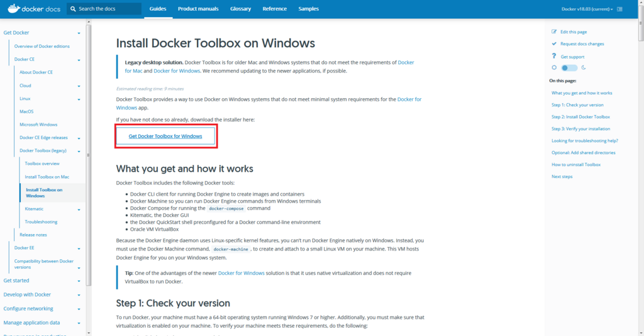Jump to What you get and how it works
This screenshot has height=336, width=644.
pyautogui.click(x=582, y=93)
